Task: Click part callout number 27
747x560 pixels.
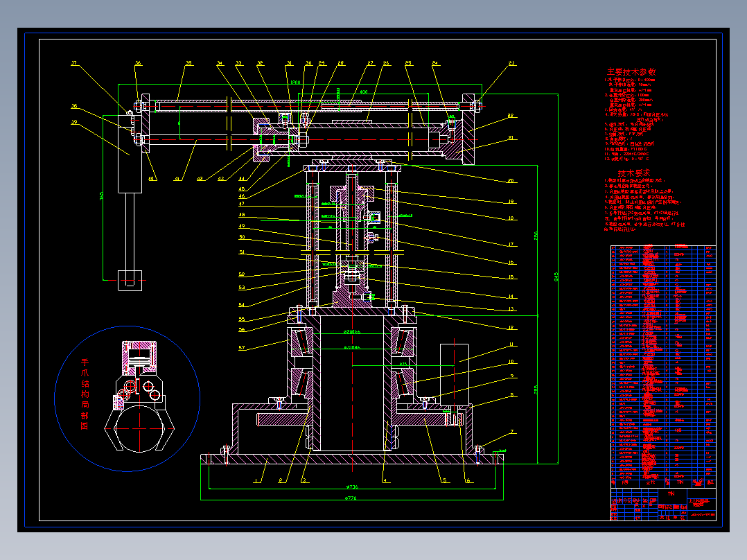Action: [x=370, y=63]
